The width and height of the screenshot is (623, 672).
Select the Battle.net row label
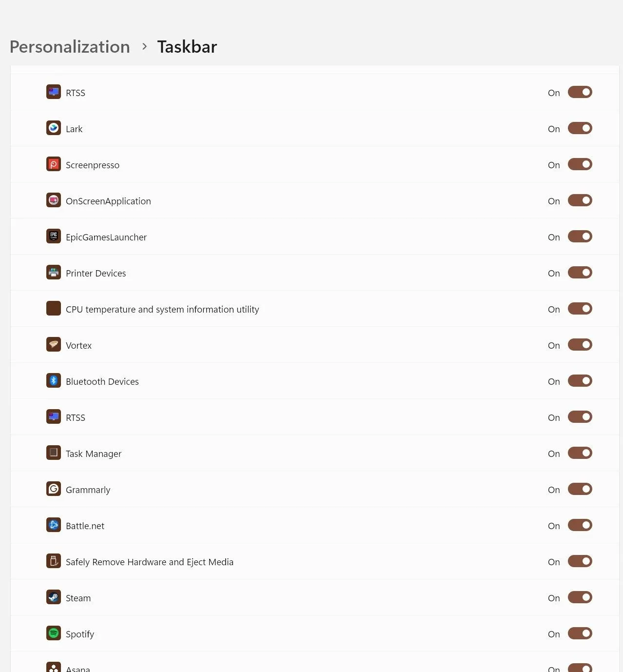click(x=85, y=526)
